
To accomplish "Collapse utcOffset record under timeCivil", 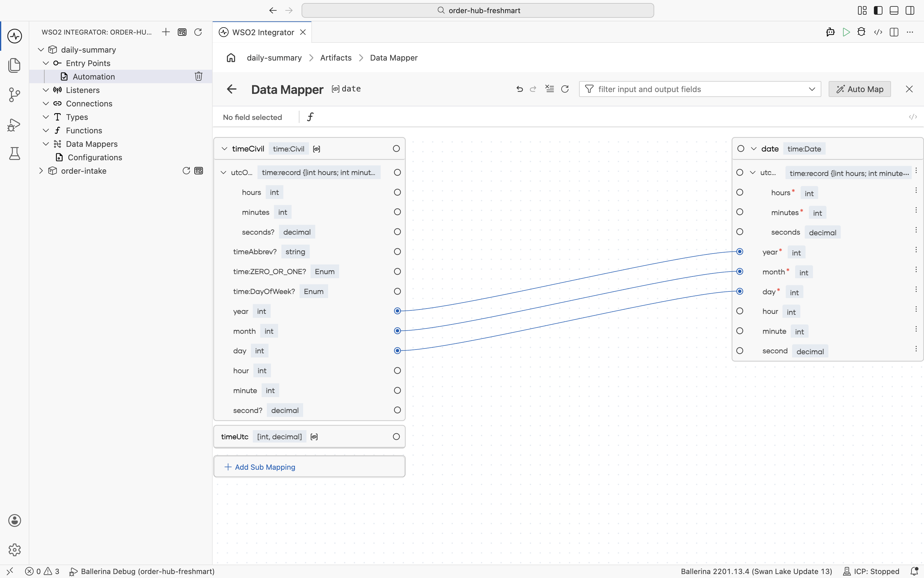I will click(x=223, y=172).
